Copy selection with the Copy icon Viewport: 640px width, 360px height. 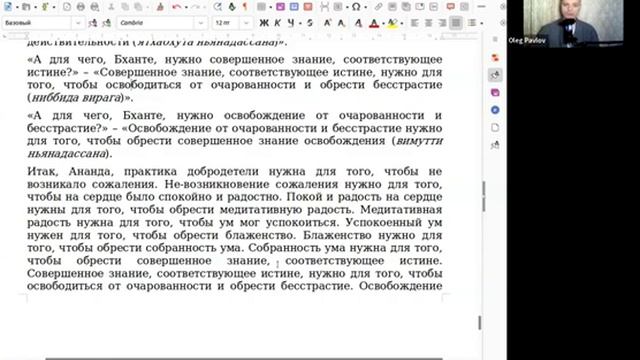(x=125, y=7)
